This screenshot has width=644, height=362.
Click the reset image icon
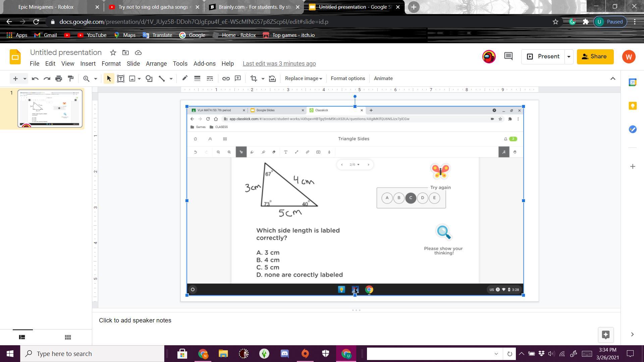coord(272,78)
